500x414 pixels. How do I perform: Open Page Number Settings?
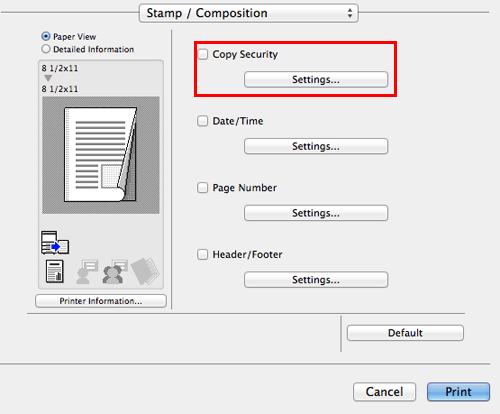pos(316,213)
